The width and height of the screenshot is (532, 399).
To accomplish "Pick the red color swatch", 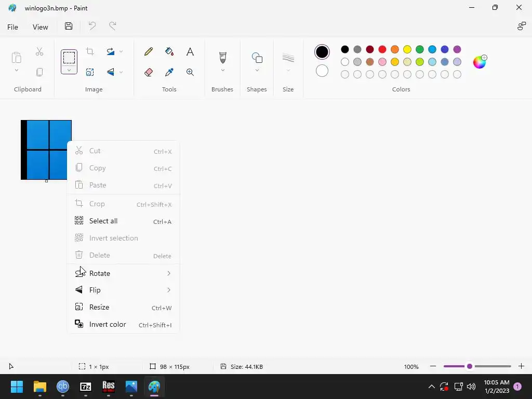I will click(382, 49).
